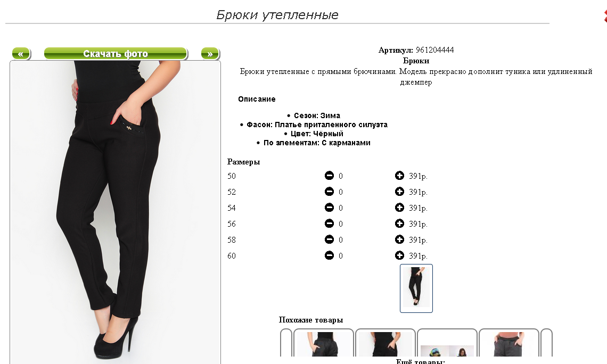
Task: Open second similar product thumbnail
Action: pos(385,343)
